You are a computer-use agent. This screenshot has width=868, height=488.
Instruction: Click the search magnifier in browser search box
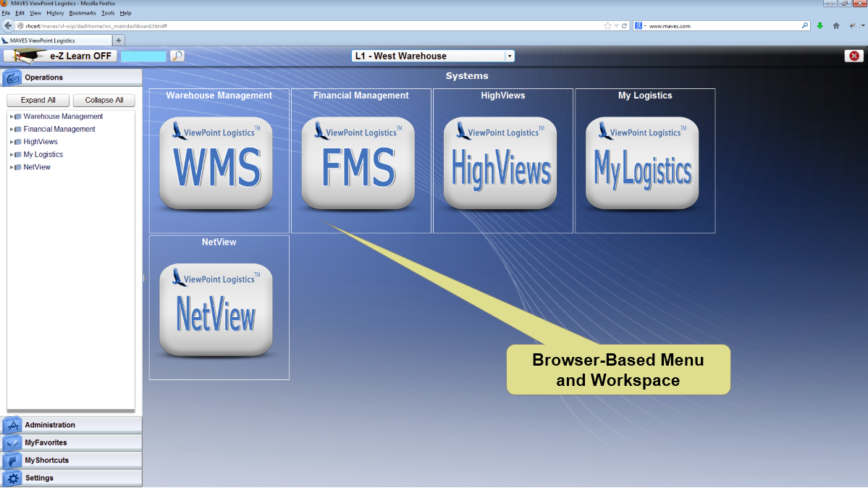[805, 25]
